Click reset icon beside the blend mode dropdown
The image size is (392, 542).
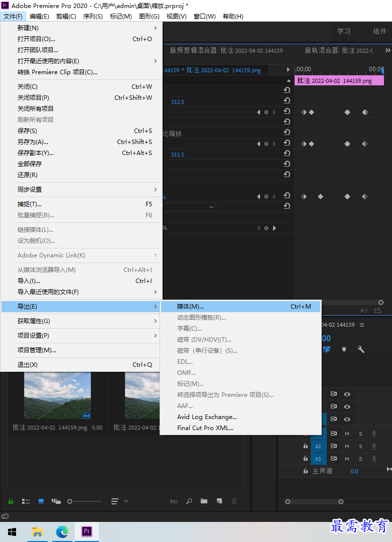pyautogui.click(x=287, y=206)
